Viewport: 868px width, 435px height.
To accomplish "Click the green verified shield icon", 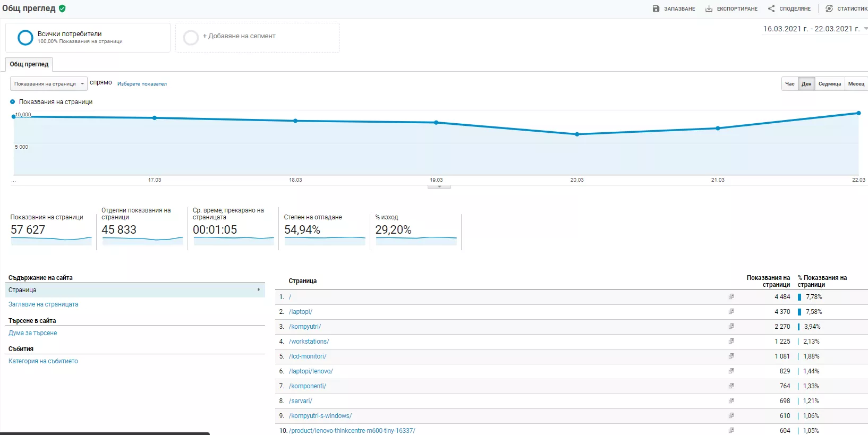I will (x=62, y=8).
